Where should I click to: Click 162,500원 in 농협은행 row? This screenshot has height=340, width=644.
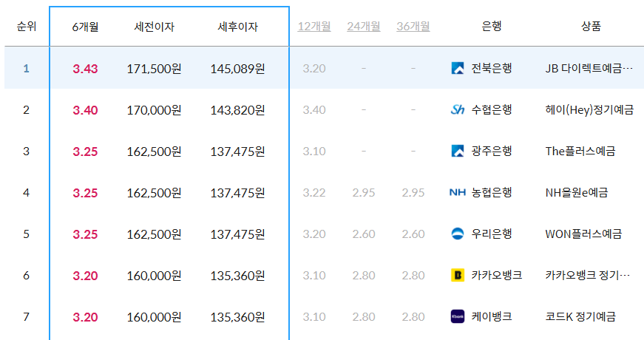pyautogui.click(x=154, y=193)
